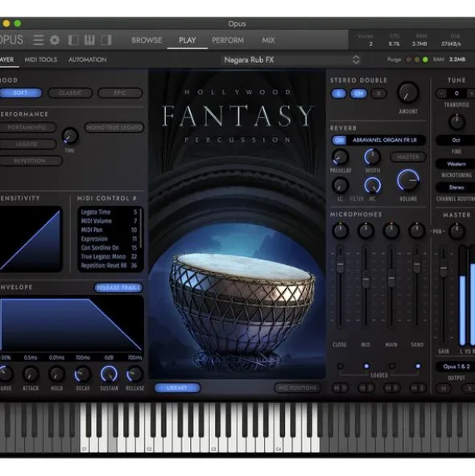Toggle the Mid microphone loaded indicator
Image resolution: width=475 pixels, height=476 pixels.
[x=366, y=366]
